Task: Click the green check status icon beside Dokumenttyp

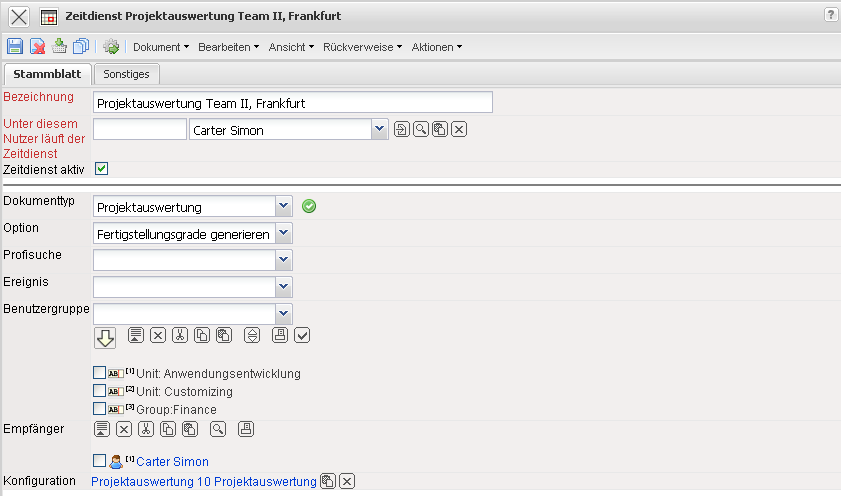Action: click(x=309, y=206)
